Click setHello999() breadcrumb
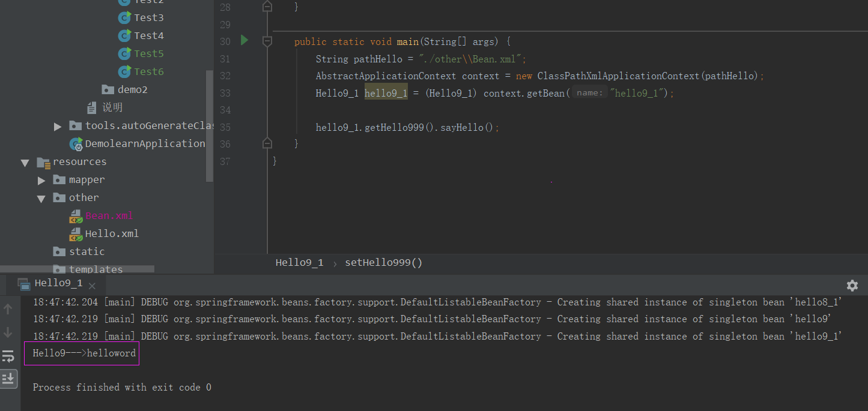Image resolution: width=868 pixels, height=411 pixels. [x=384, y=263]
